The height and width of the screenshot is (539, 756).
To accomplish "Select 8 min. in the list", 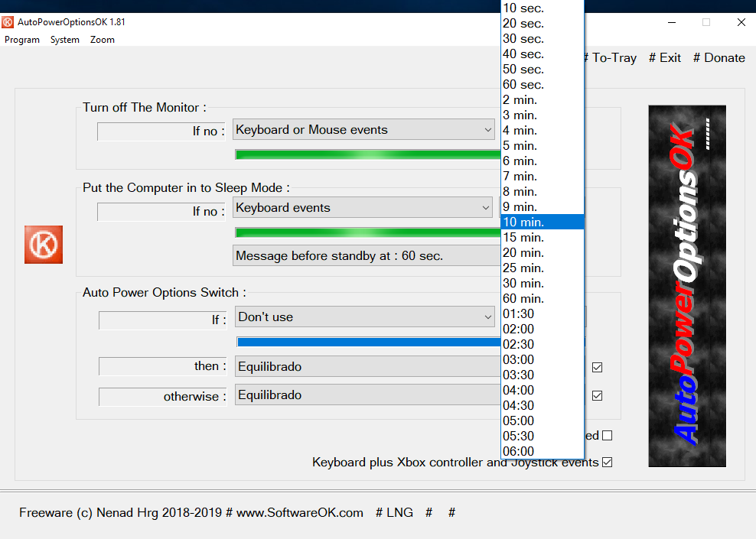I will (543, 192).
